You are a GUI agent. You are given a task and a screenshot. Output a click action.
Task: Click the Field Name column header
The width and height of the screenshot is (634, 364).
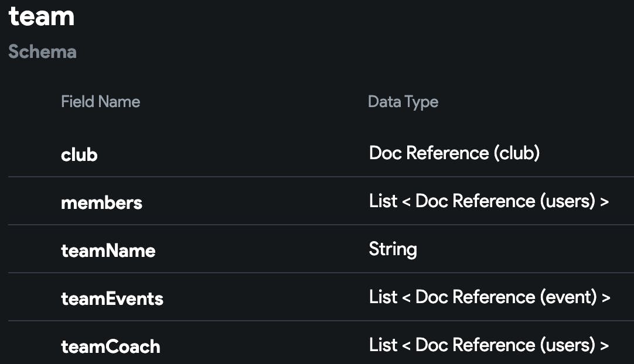(100, 102)
